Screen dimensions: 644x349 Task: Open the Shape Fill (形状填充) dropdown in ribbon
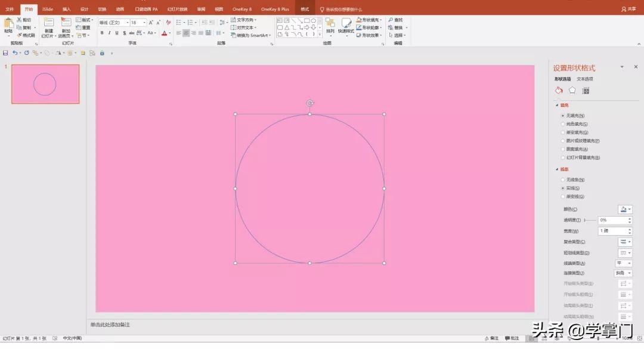pos(370,20)
